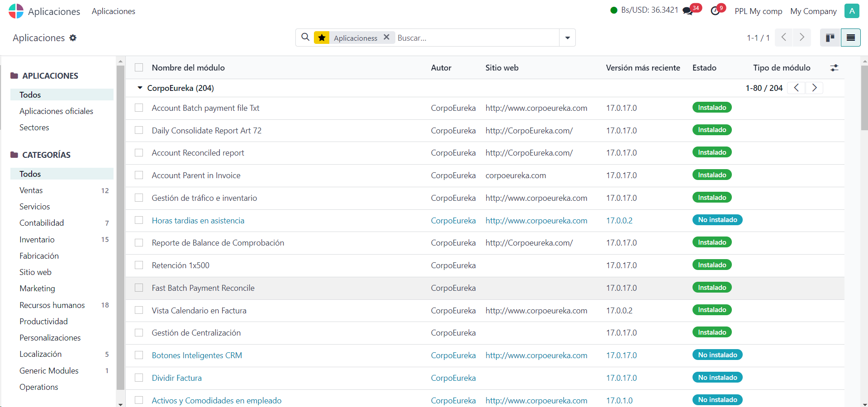This screenshot has height=407, width=868.
Task: Open the user avatar menu
Action: click(851, 11)
